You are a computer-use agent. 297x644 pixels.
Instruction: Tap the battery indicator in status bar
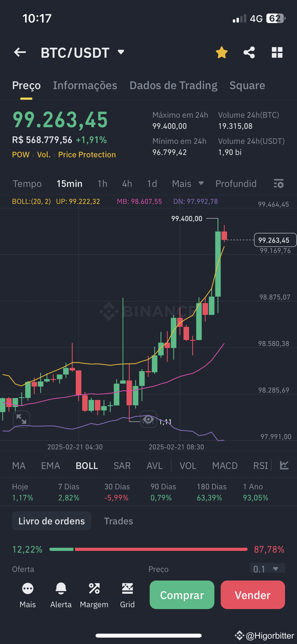click(275, 18)
